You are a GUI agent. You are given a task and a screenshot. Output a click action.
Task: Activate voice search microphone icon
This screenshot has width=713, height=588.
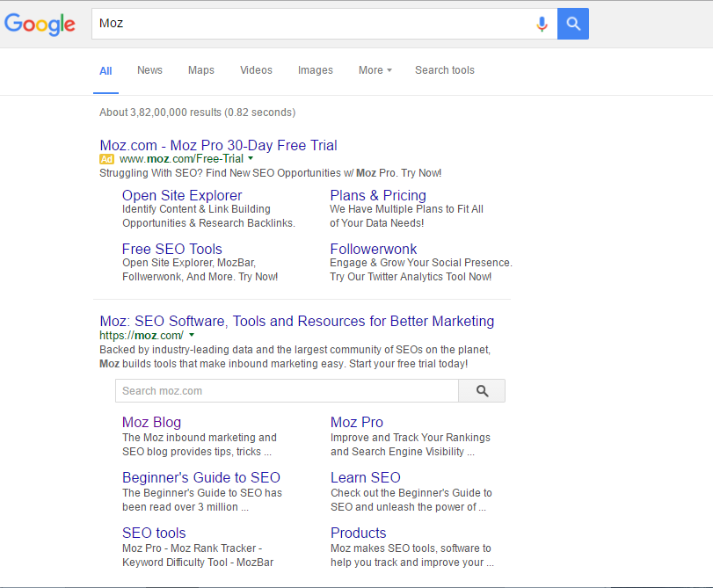point(542,24)
